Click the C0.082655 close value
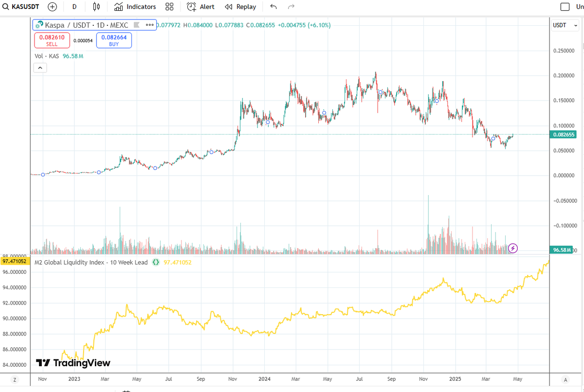Screen dimensions: 584x392 (x=260, y=25)
